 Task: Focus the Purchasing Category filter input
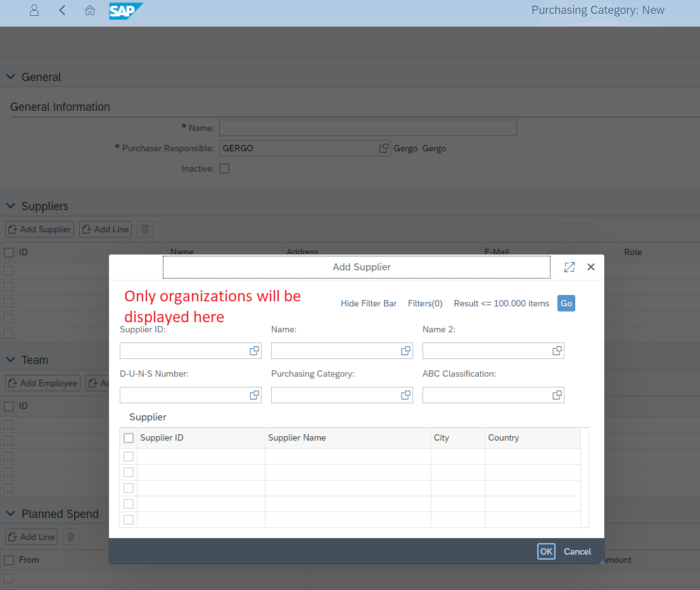click(x=341, y=395)
